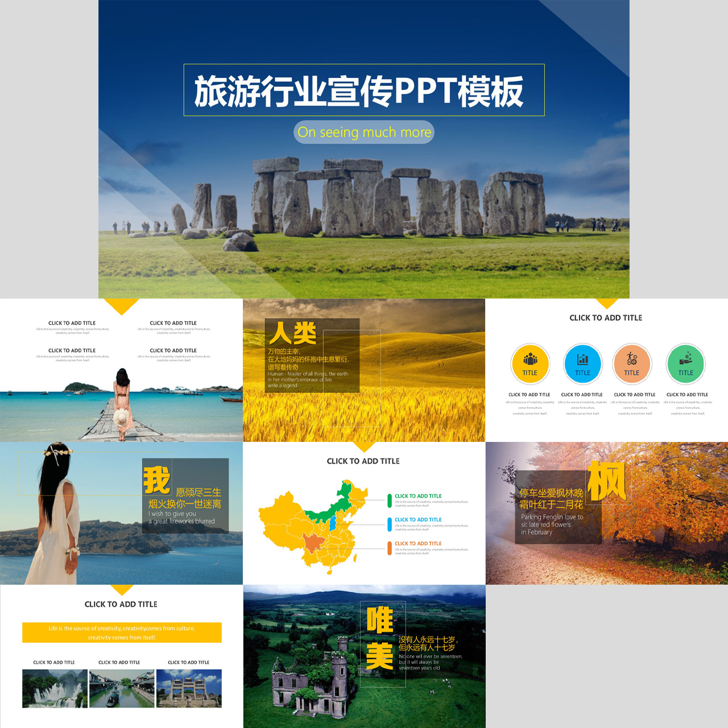The image size is (728, 728).
Task: Open the waterfall thumbnail on the bottom-left slide
Action: (55, 688)
